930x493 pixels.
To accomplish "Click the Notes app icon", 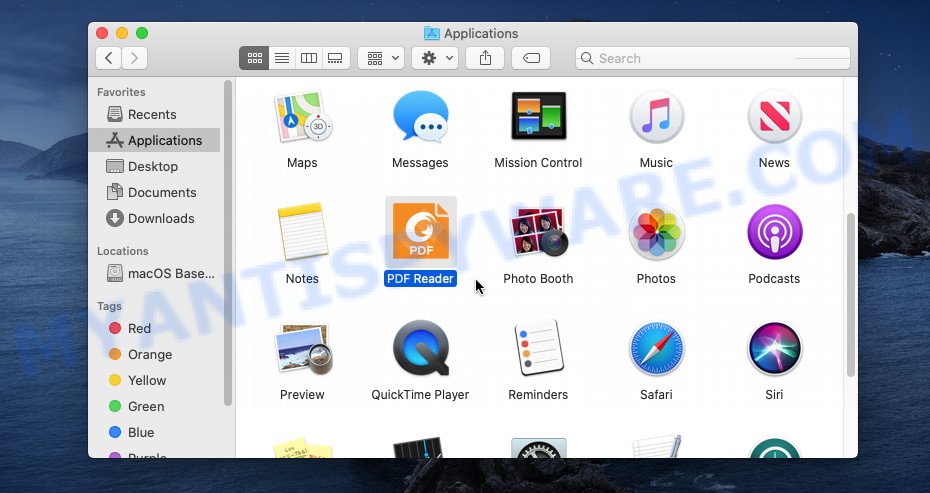I will pos(302,232).
